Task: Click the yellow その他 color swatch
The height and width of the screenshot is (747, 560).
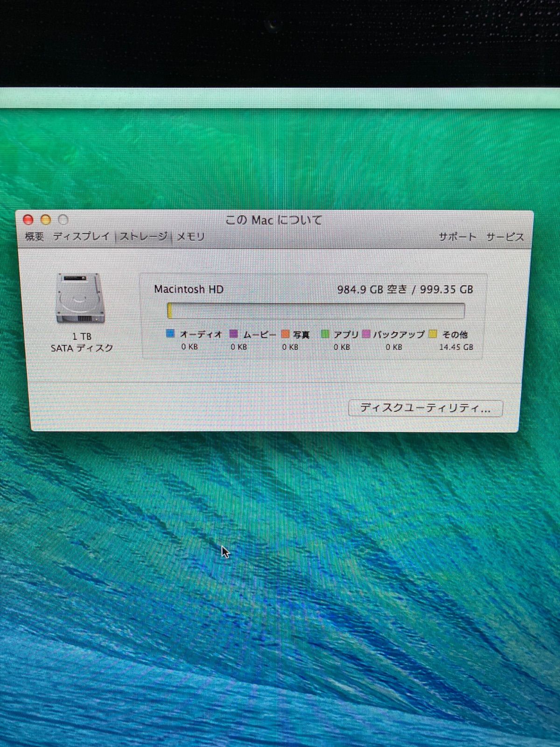Action: (433, 334)
